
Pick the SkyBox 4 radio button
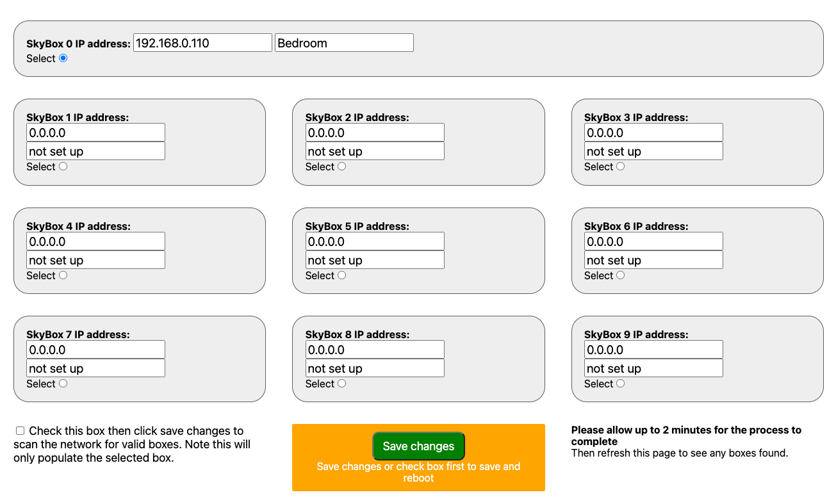[x=63, y=275]
